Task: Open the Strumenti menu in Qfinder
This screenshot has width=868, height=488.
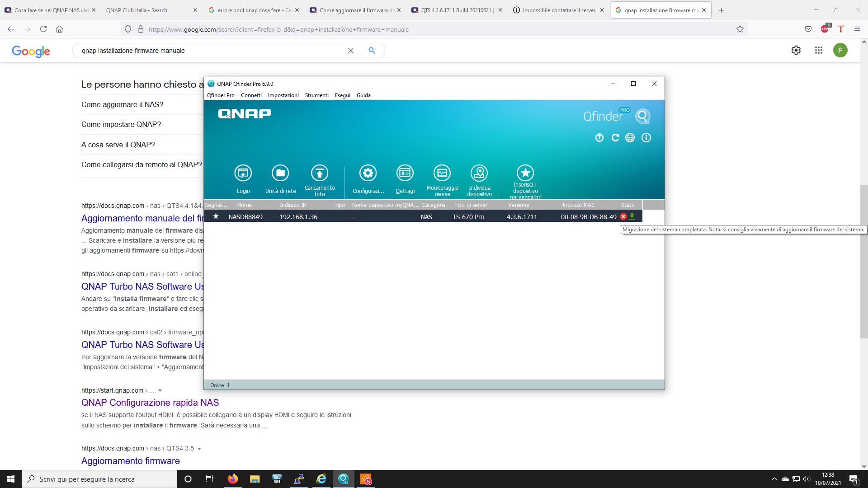Action: 316,95
